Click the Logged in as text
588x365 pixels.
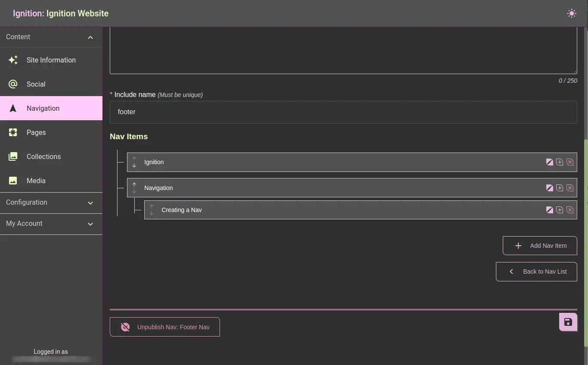(x=51, y=352)
